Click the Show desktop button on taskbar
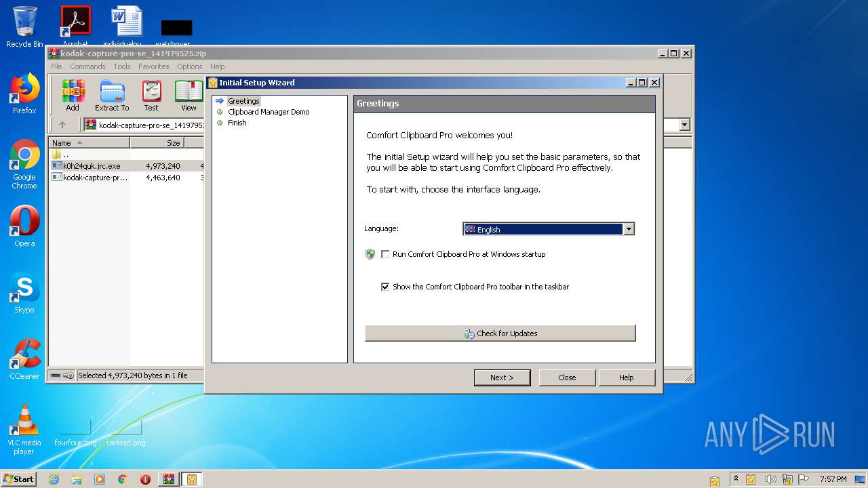The image size is (868, 488). (861, 479)
